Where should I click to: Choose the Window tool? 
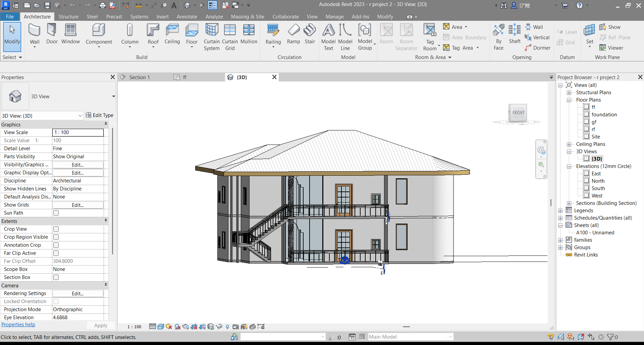pos(70,34)
